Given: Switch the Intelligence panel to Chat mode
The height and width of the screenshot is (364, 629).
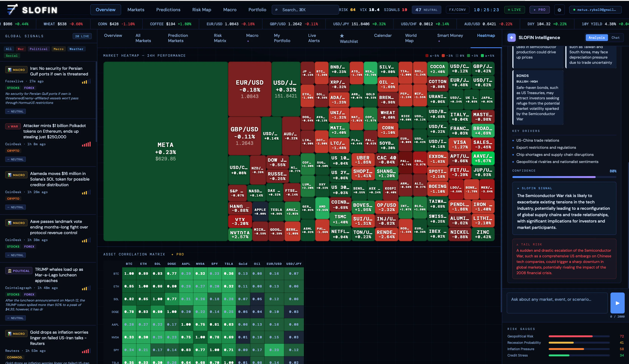Looking at the screenshot, I should [x=615, y=37].
